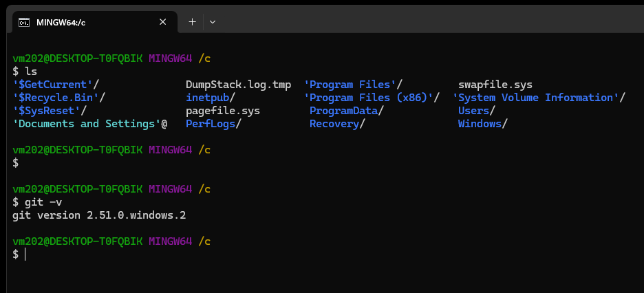Image resolution: width=644 pixels, height=293 pixels.
Task: Close the MINGW64:/c tab
Action: [163, 22]
